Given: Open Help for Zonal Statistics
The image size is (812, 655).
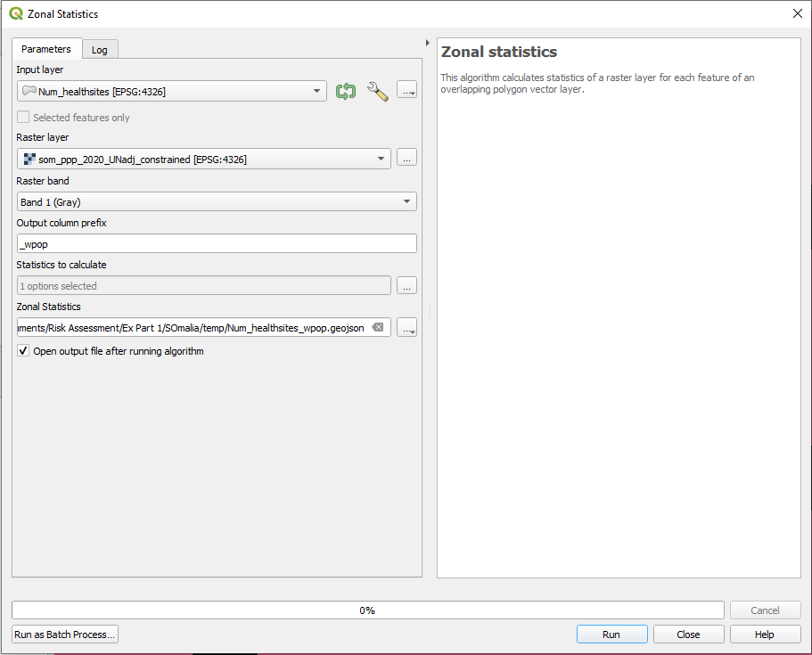Looking at the screenshot, I should tap(765, 635).
